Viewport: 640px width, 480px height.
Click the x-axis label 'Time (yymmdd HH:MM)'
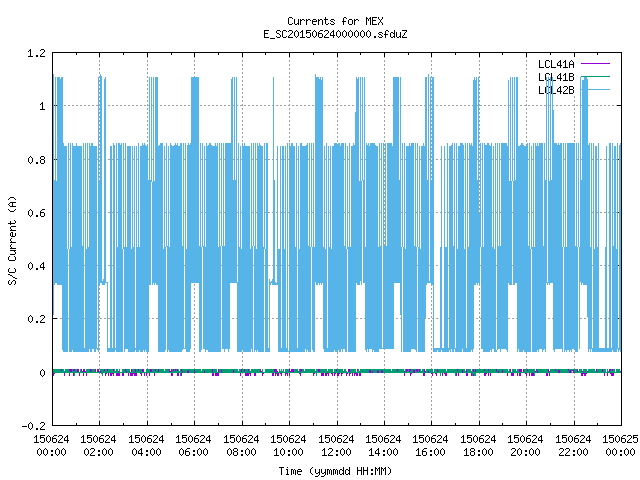(x=335, y=471)
